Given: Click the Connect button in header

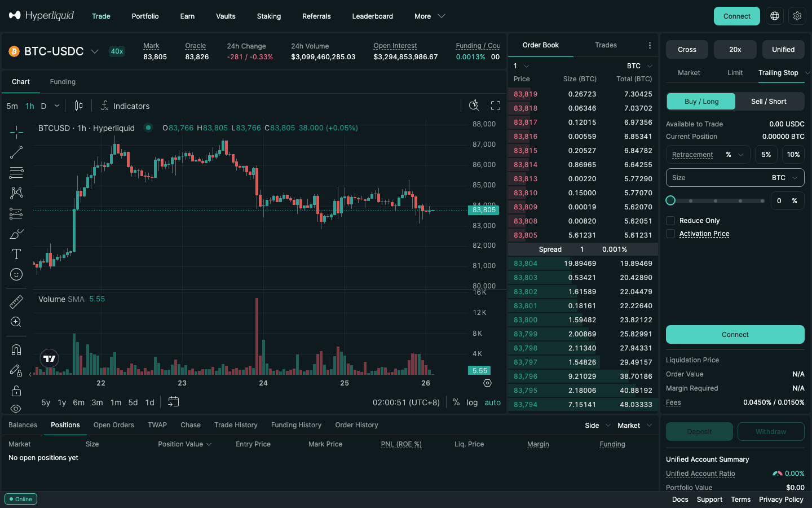Looking at the screenshot, I should pyautogui.click(x=736, y=16).
